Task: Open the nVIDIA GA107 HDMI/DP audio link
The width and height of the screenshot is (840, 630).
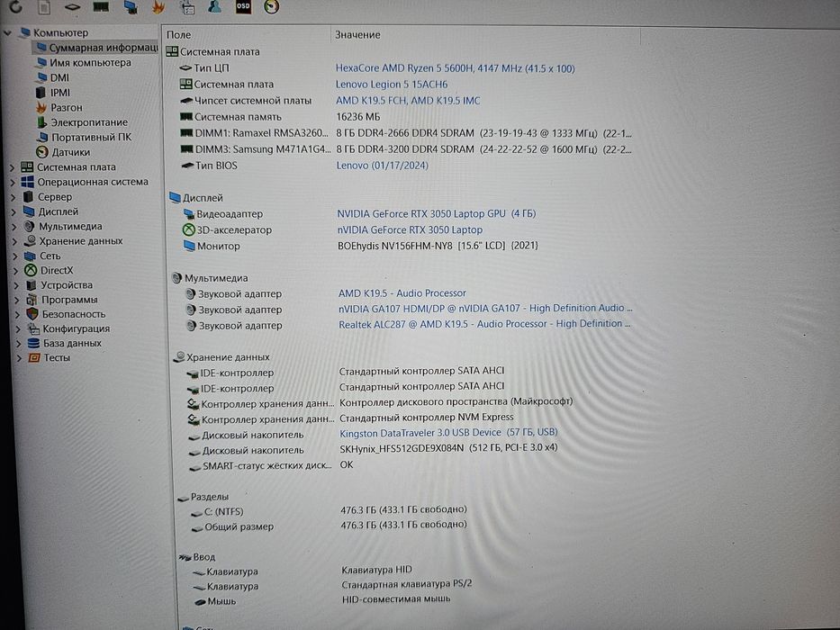Action: (484, 309)
